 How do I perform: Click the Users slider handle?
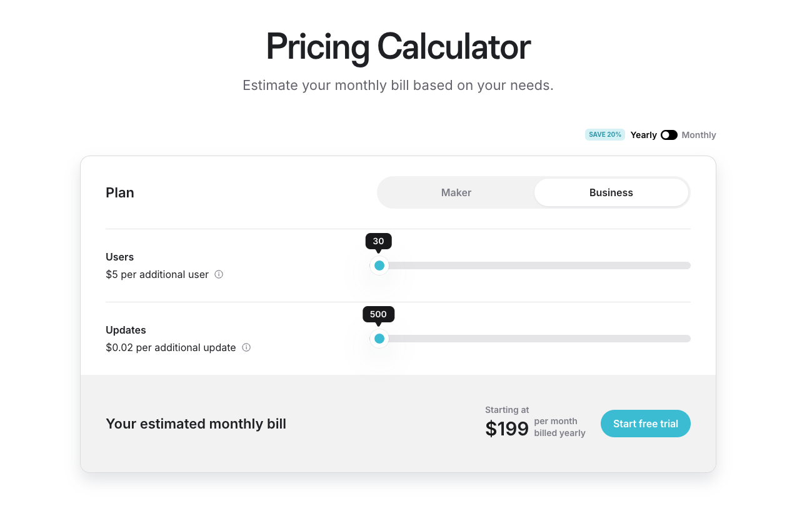pyautogui.click(x=379, y=265)
